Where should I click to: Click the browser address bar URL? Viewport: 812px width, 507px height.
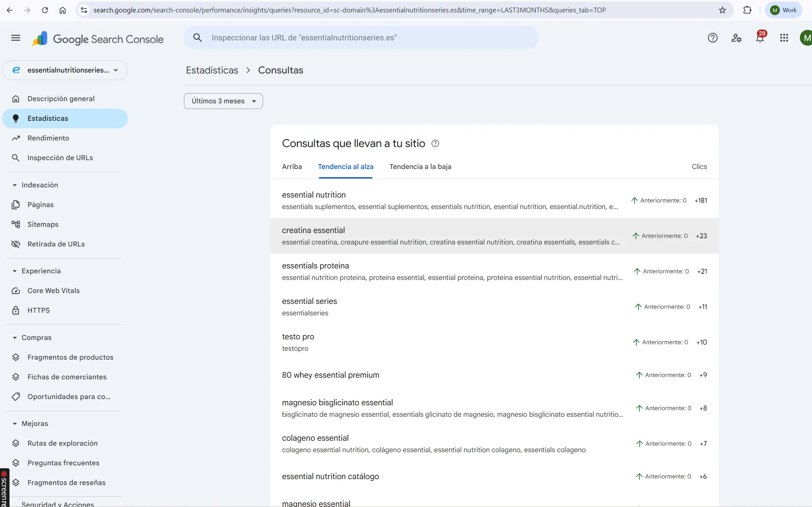tap(350, 10)
